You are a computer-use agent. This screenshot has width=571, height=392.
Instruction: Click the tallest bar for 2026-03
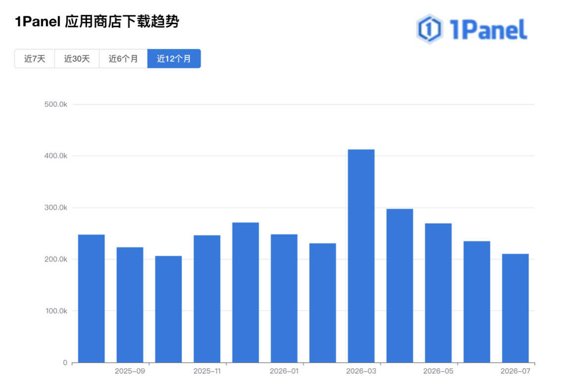361,256
